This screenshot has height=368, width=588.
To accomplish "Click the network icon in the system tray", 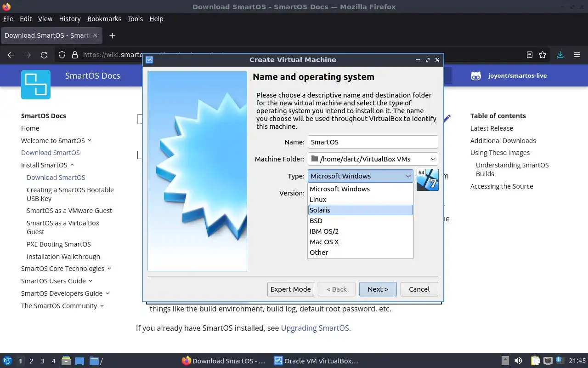I will click(548, 361).
